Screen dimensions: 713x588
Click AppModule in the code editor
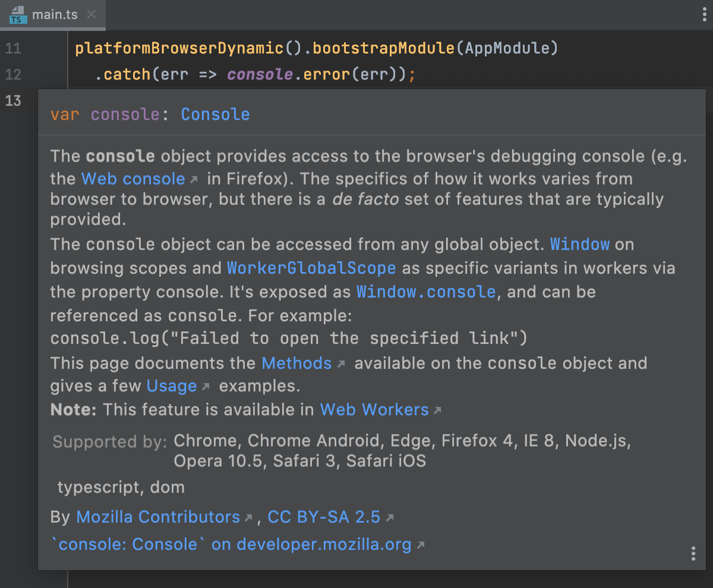point(507,48)
